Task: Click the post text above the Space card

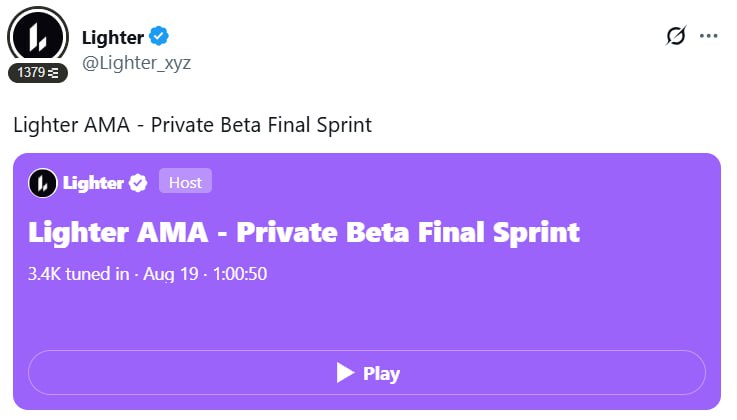Action: coord(192,125)
